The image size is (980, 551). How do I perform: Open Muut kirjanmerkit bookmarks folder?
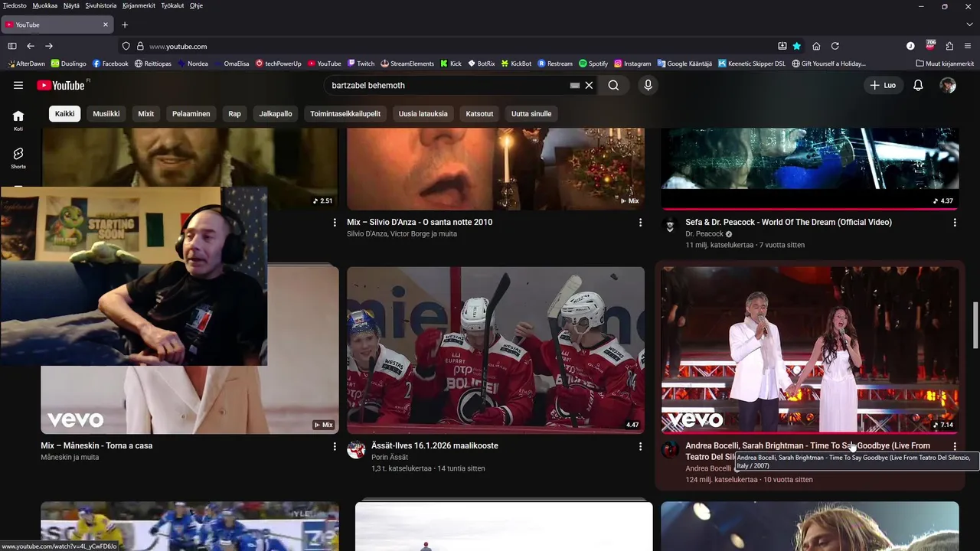click(945, 64)
